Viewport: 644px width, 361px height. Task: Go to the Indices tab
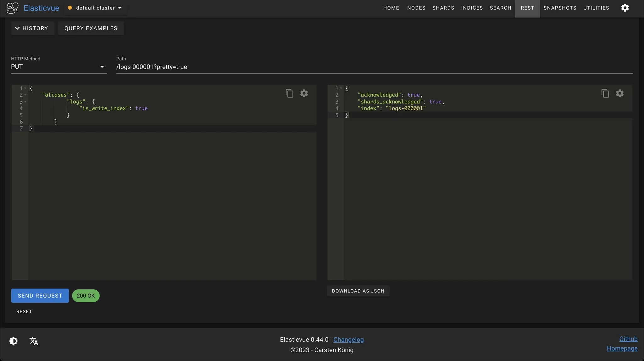pyautogui.click(x=472, y=8)
